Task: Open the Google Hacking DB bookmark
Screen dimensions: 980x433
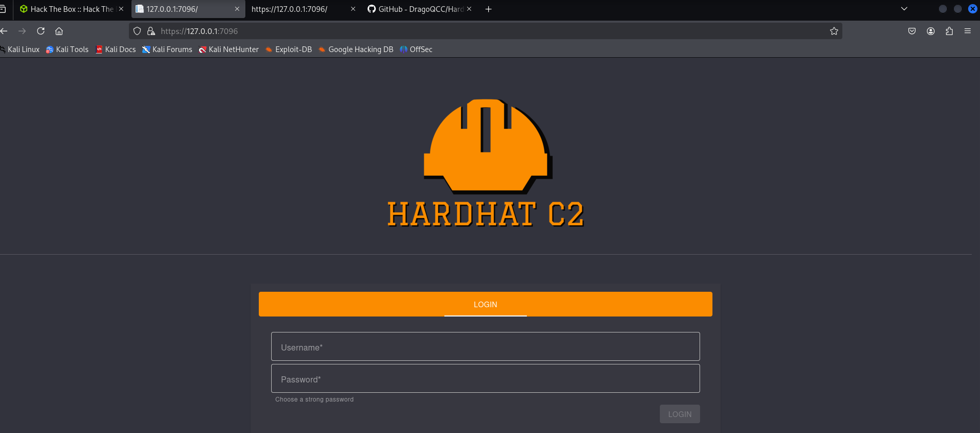Action: [356, 49]
